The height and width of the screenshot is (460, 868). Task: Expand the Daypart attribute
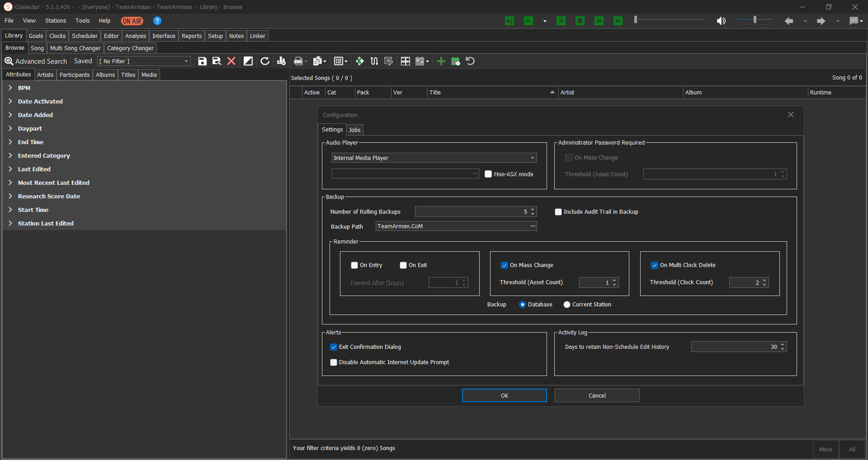tap(10, 128)
